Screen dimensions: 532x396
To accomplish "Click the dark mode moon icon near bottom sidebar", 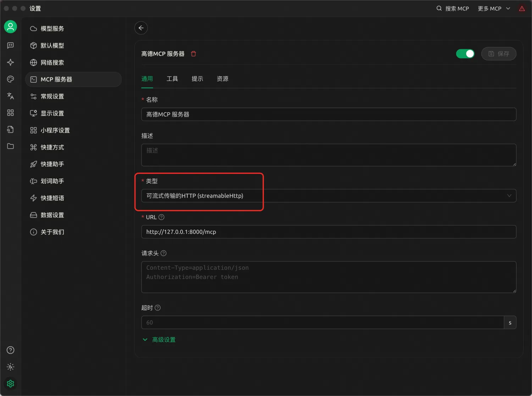I will [x=10, y=367].
